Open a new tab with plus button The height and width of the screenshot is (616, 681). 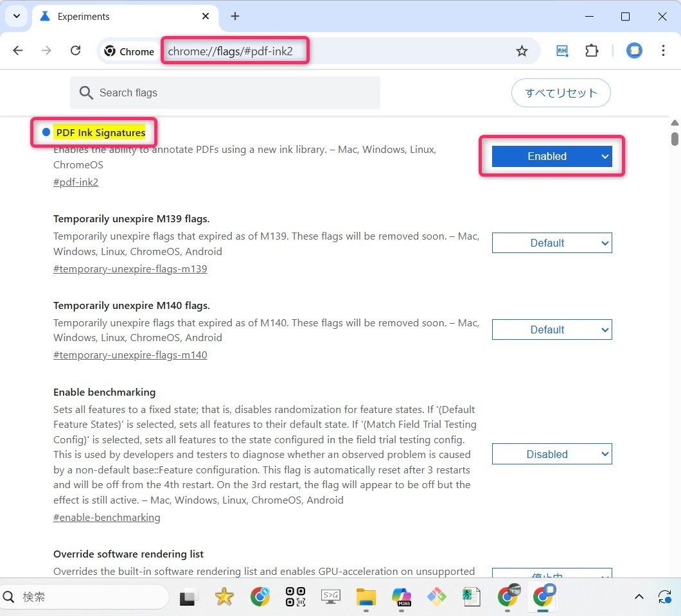(235, 16)
